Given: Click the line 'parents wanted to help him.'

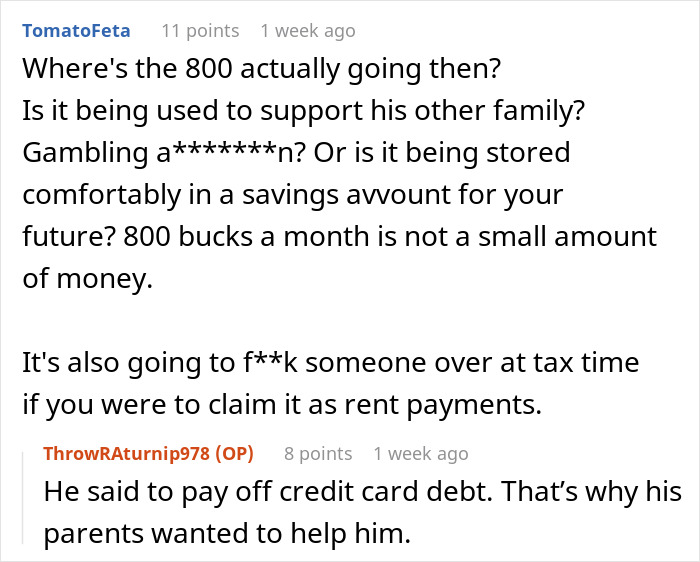Looking at the screenshot, I should (x=227, y=533).
